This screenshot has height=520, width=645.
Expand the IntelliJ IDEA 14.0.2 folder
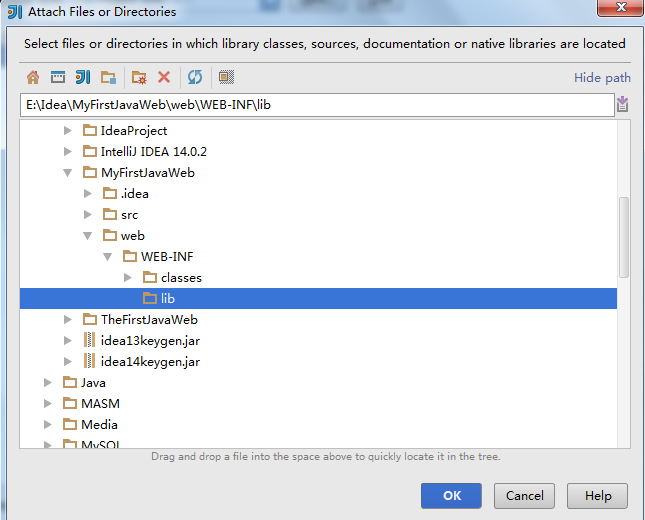68,151
